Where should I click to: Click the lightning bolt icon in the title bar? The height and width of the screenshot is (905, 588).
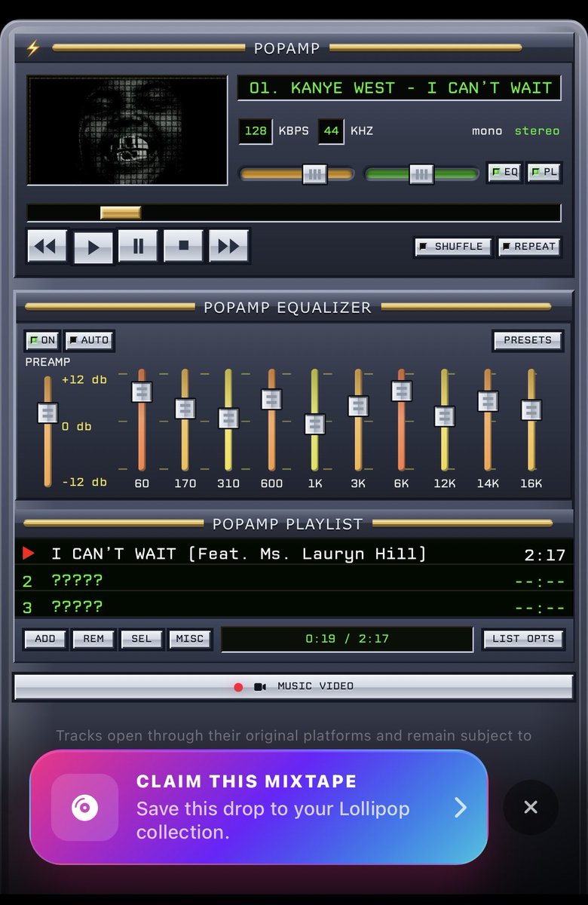pos(32,48)
